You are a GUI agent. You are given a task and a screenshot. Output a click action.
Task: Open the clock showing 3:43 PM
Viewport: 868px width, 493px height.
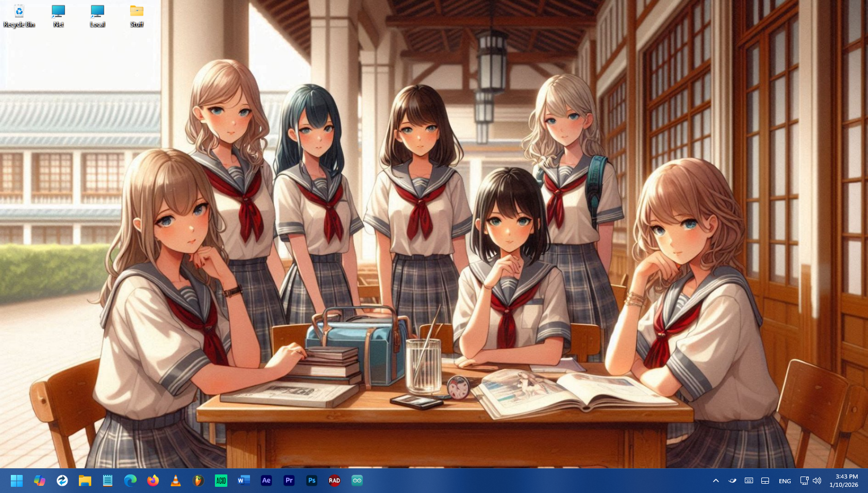tap(844, 481)
